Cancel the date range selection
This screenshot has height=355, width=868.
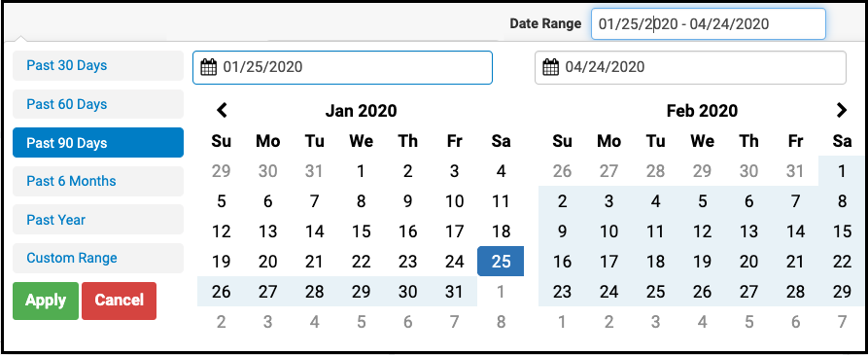pos(119,301)
